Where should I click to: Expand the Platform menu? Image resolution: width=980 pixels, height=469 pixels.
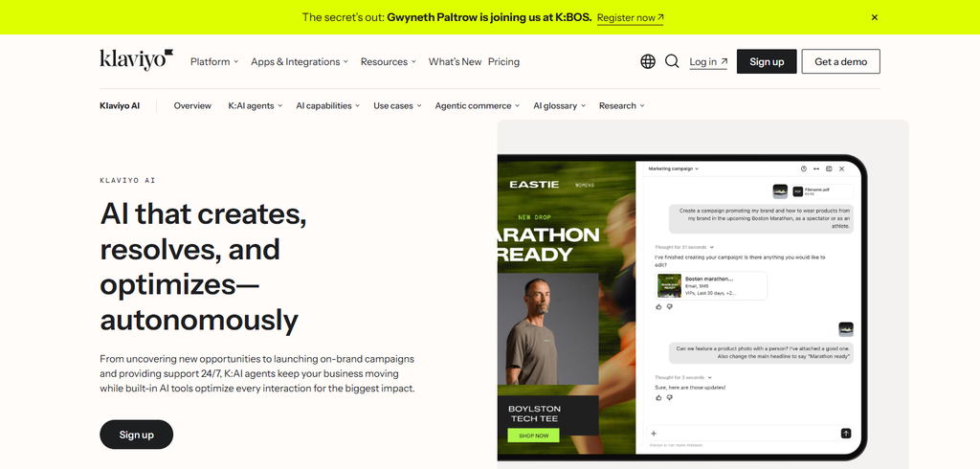coord(214,61)
